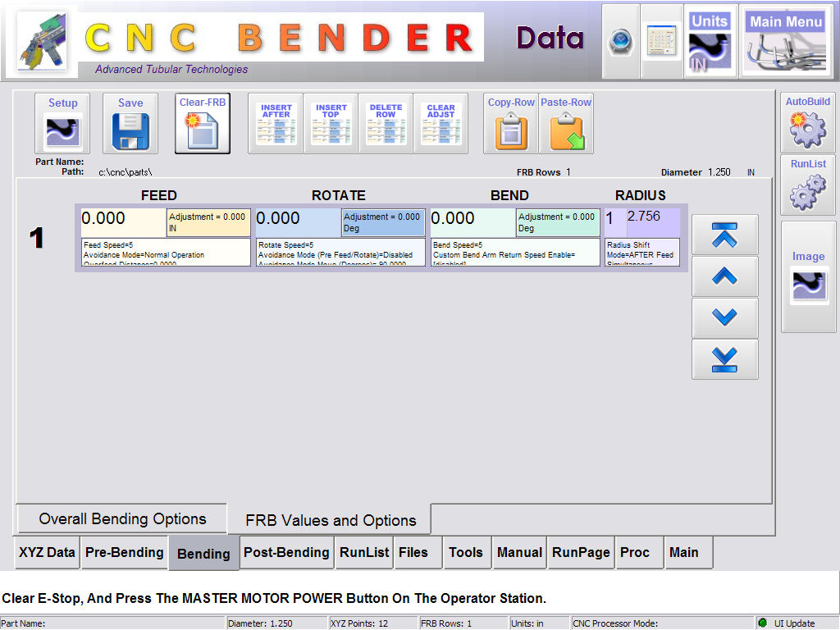Image resolution: width=840 pixels, height=630 pixels.
Task: Select the XYZ Data tab
Action: tap(48, 553)
